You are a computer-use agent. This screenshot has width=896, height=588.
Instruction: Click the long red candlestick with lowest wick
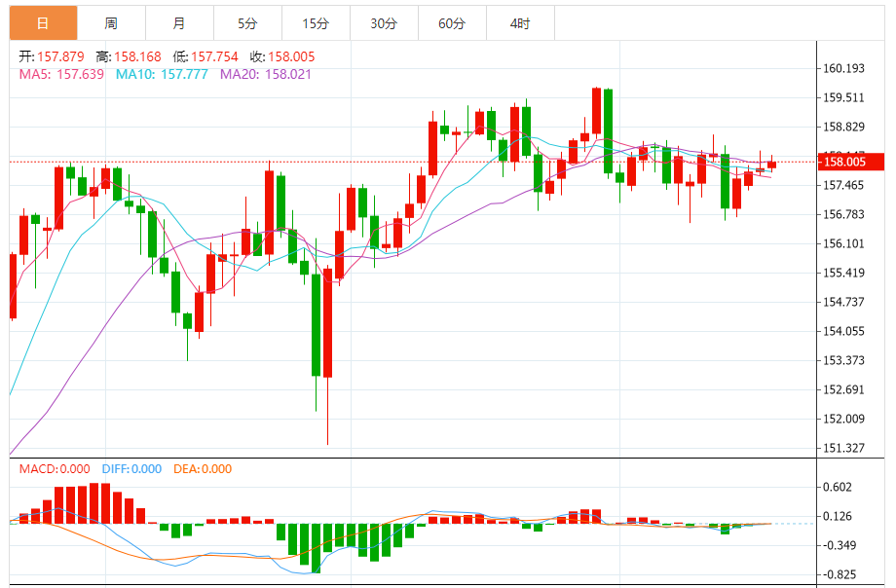tap(327, 323)
